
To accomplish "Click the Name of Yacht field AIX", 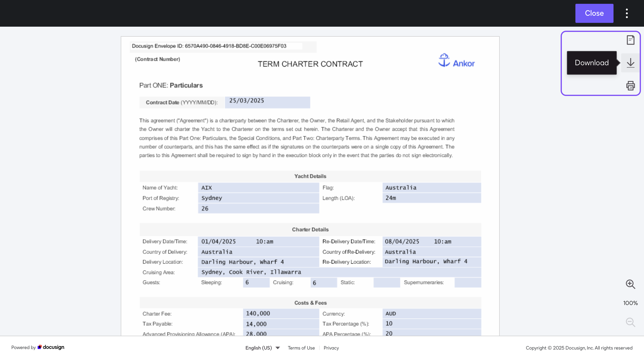I will 258,188.
